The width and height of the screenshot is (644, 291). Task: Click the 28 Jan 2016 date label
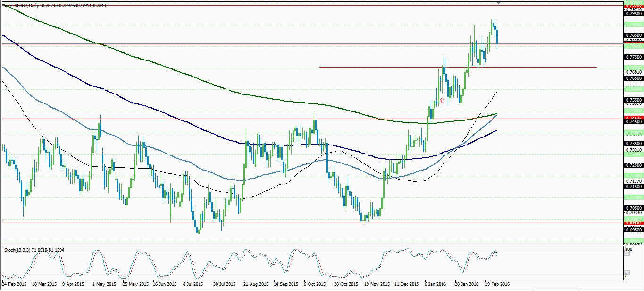466,285
